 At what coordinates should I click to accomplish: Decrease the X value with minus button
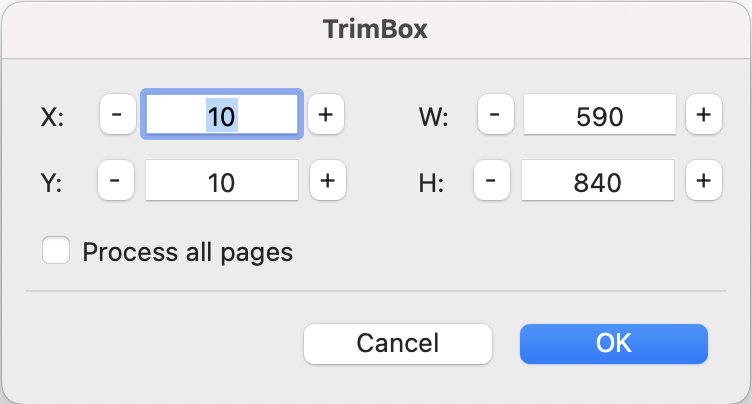pyautogui.click(x=117, y=116)
